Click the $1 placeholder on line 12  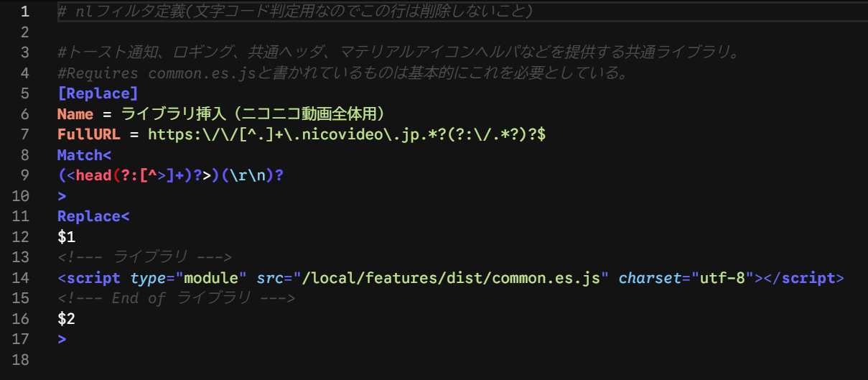pos(66,236)
